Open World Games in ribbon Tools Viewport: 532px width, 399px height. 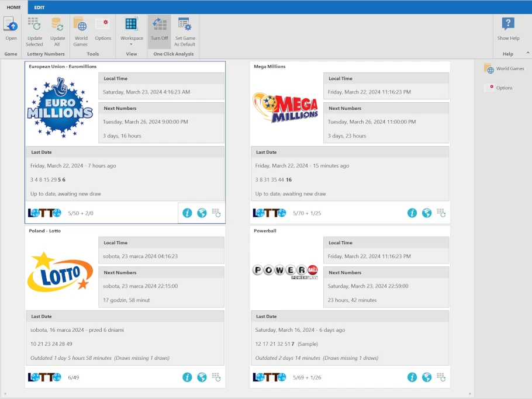[81, 32]
